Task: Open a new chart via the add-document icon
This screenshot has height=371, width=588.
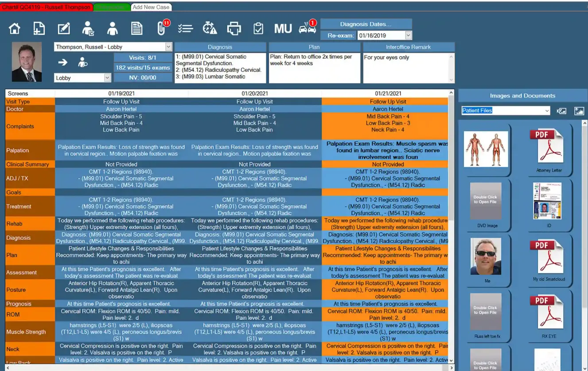Action: tap(39, 28)
